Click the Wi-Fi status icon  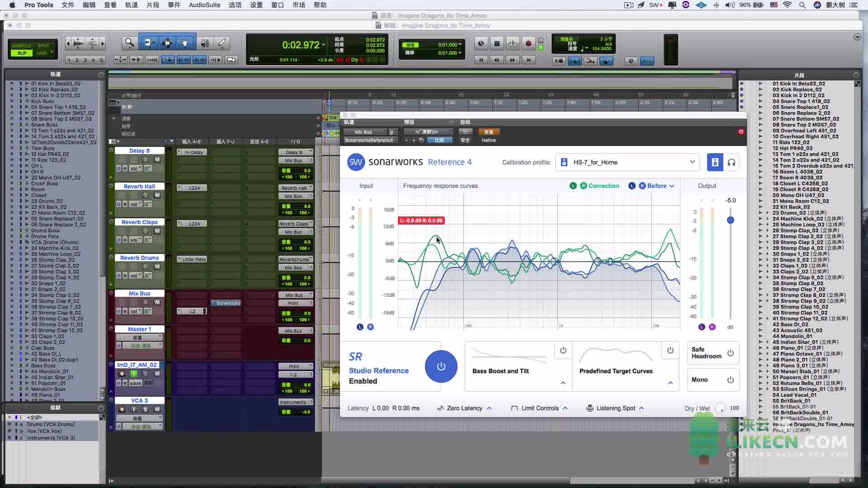787,5
